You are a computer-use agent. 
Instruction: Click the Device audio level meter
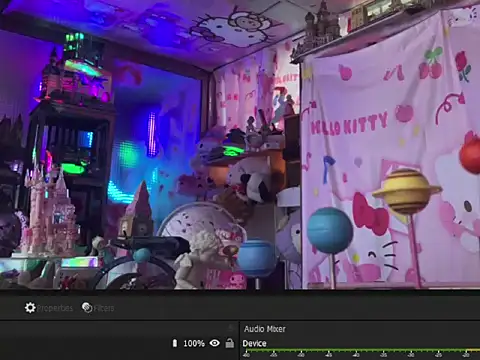click(361, 351)
